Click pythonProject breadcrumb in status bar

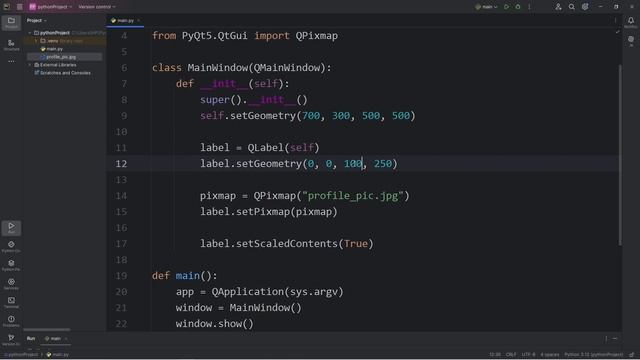click(x=21, y=355)
